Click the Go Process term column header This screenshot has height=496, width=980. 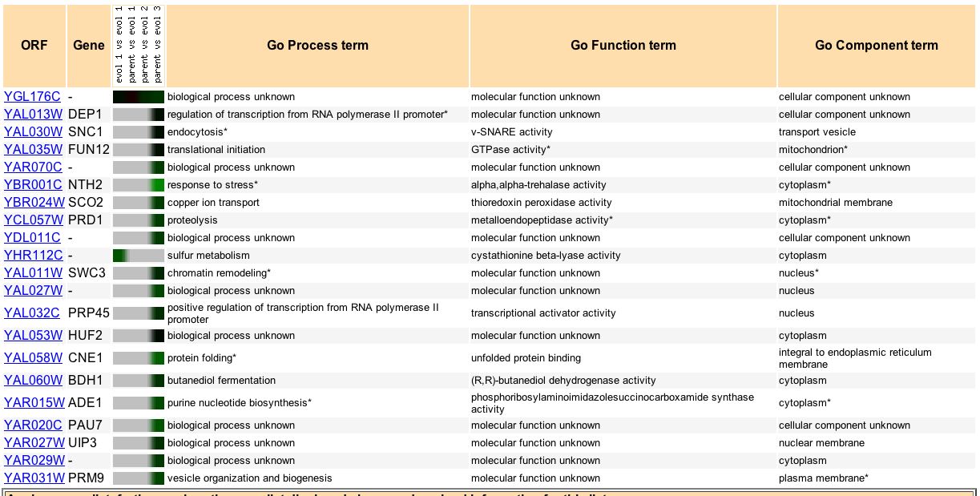click(317, 46)
